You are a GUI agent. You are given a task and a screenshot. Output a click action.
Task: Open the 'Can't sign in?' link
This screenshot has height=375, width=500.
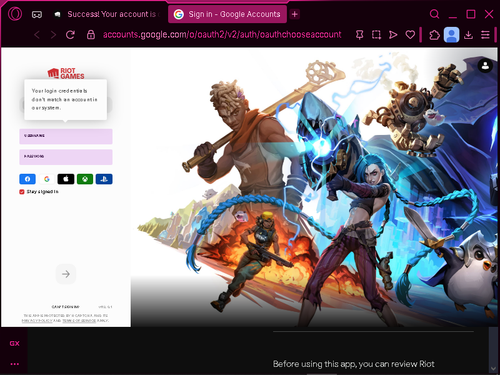coord(65,307)
